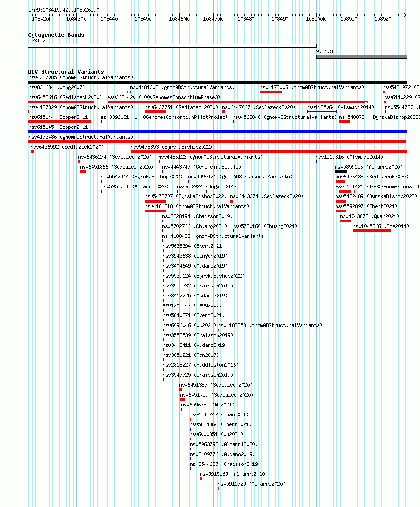The height and width of the screenshot is (507, 420).
Task: Open nsv4173486 gnomAD variant label
Action: coord(81,137)
